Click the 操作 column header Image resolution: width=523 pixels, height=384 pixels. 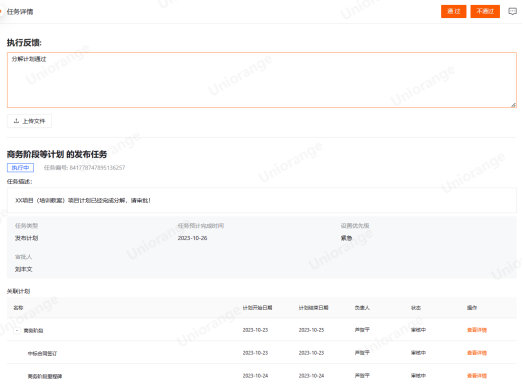(472, 308)
